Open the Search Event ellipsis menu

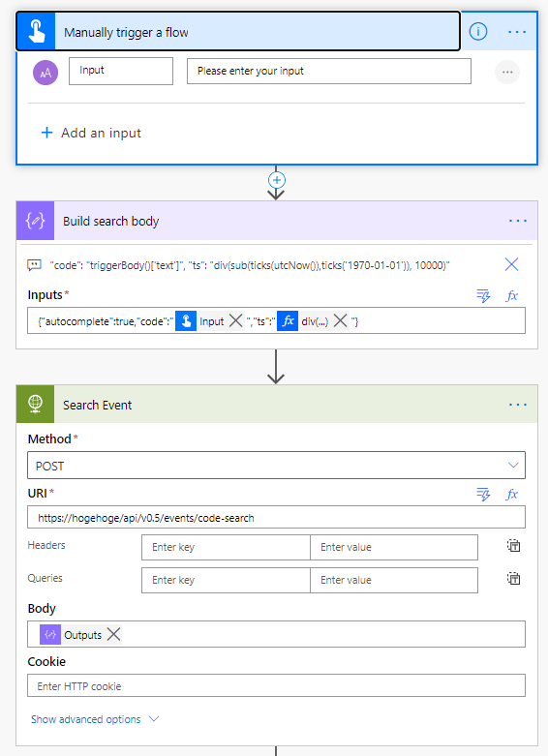coord(518,405)
